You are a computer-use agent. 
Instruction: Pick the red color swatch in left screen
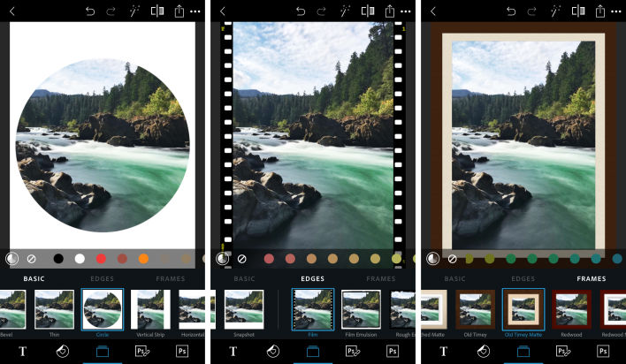(101, 259)
